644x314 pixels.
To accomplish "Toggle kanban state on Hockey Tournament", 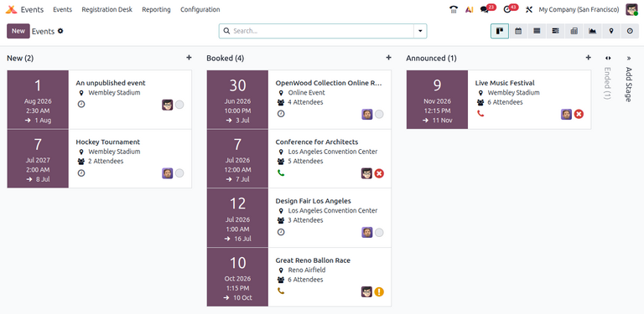I will click(x=179, y=173).
